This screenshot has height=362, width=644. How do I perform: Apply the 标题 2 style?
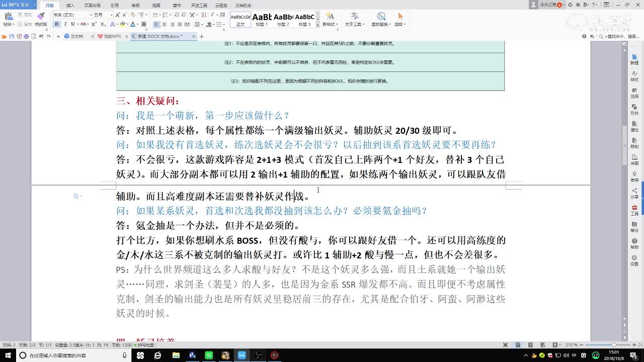(283, 20)
